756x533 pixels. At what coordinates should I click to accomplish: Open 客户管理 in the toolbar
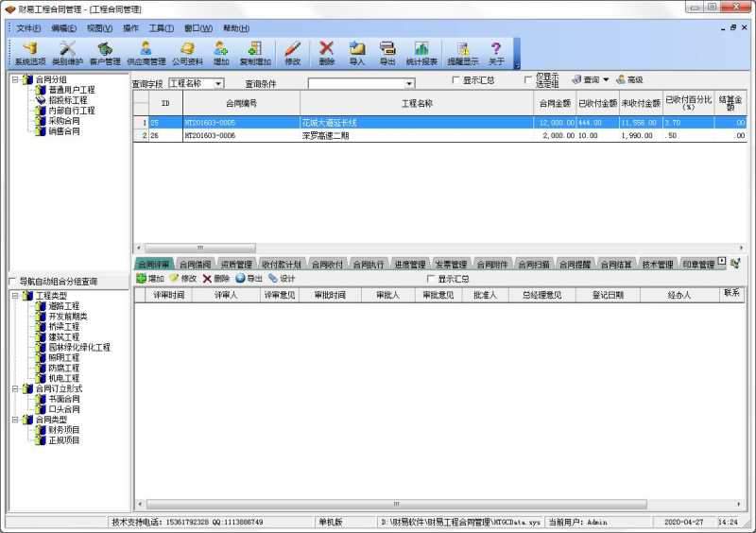click(105, 52)
